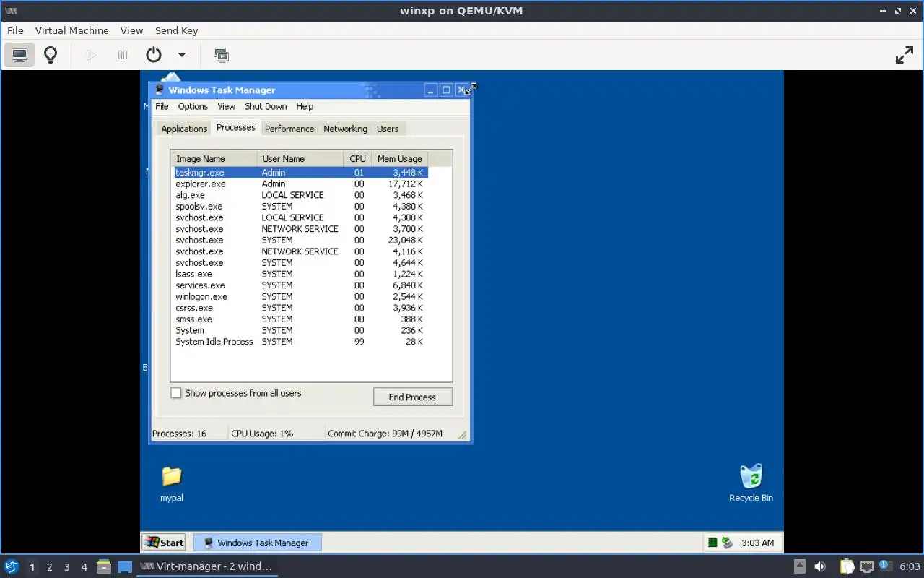Sort by User Name column header

click(x=300, y=158)
